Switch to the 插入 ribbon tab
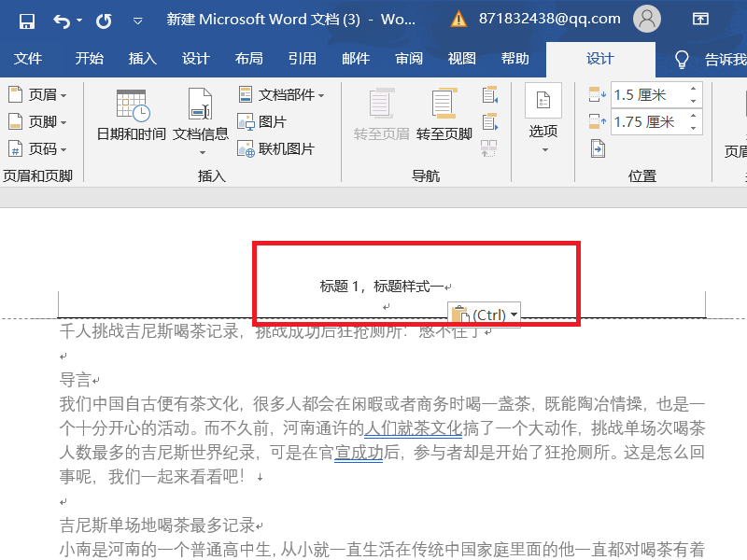The image size is (747, 560). (x=142, y=58)
